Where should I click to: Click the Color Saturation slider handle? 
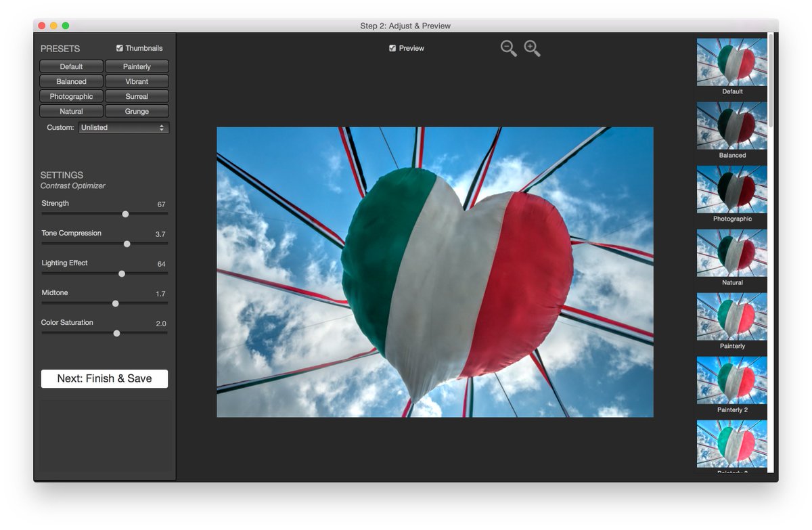click(116, 333)
